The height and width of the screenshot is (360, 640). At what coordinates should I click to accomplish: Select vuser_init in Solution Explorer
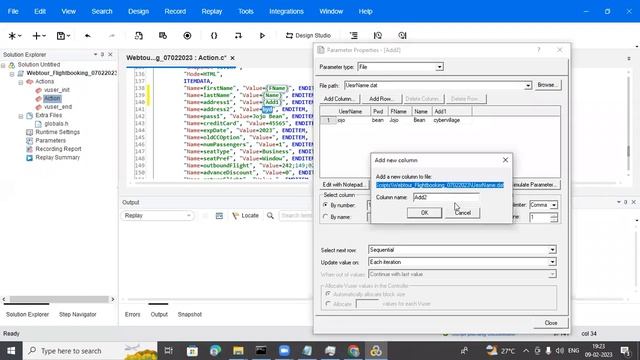pyautogui.click(x=57, y=90)
